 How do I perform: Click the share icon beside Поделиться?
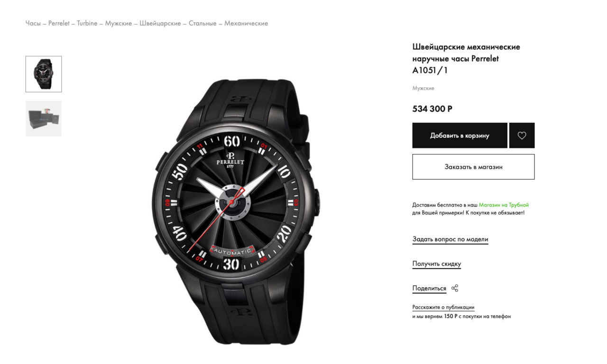click(455, 288)
